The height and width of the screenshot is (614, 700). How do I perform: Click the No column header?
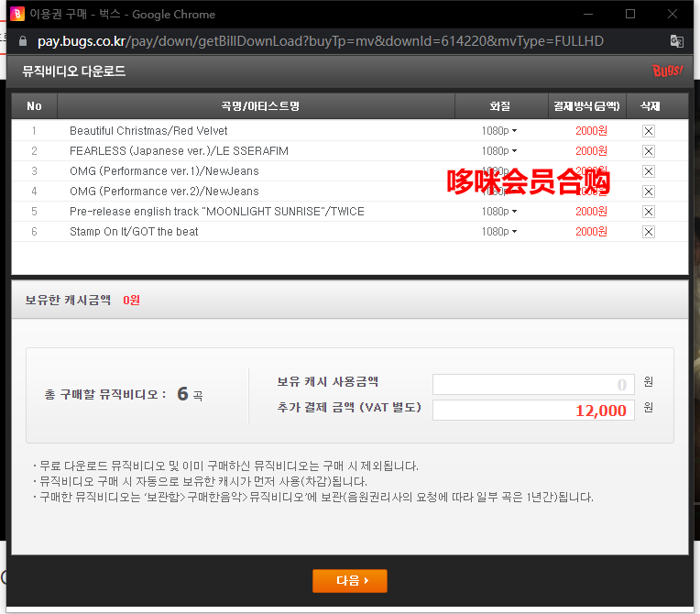(x=34, y=106)
